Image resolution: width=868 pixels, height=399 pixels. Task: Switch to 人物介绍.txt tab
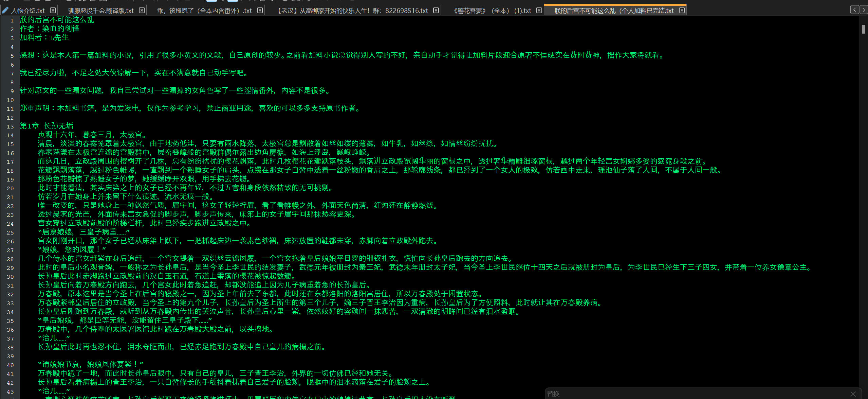pyautogui.click(x=28, y=11)
